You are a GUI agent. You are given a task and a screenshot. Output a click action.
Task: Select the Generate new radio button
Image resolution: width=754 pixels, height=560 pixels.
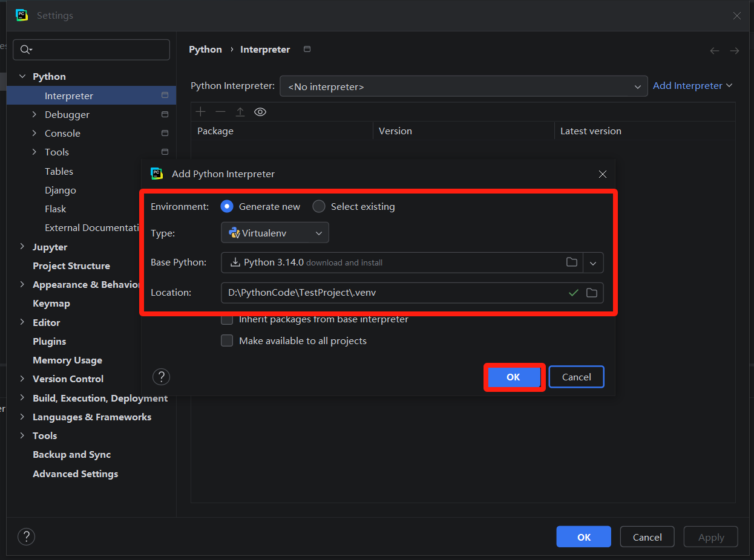point(227,206)
